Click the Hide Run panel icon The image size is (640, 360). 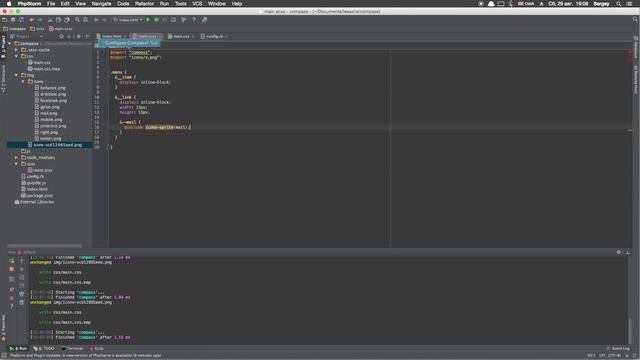[x=628, y=252]
